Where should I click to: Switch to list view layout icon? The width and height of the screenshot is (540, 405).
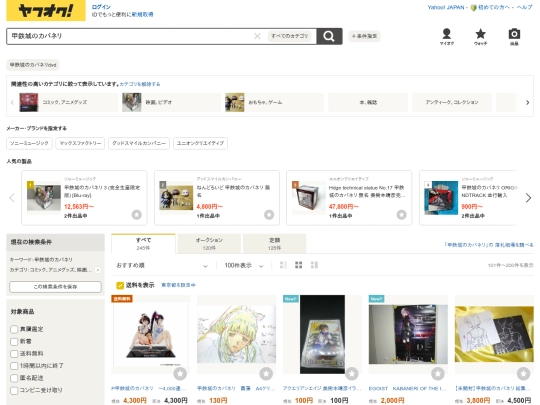point(283,265)
